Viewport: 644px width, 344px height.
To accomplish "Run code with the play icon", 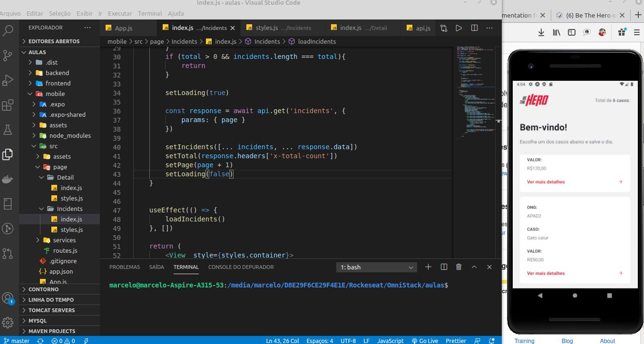I will 459,28.
